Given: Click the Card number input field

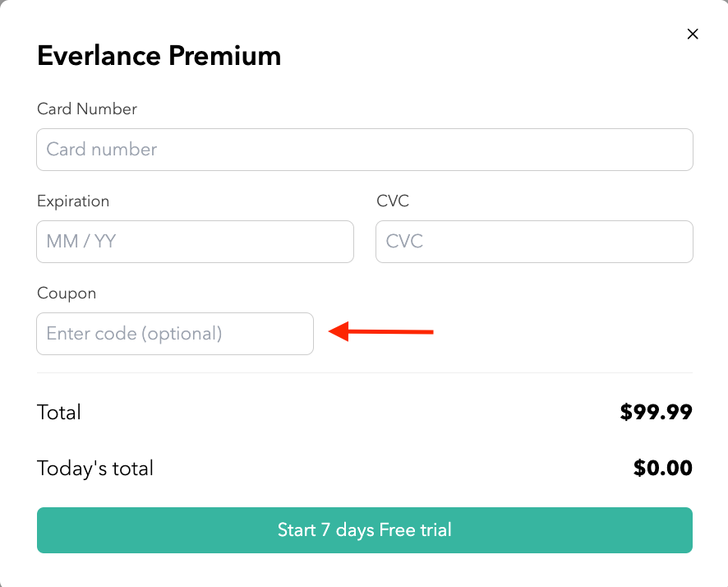Looking at the screenshot, I should click(x=365, y=150).
